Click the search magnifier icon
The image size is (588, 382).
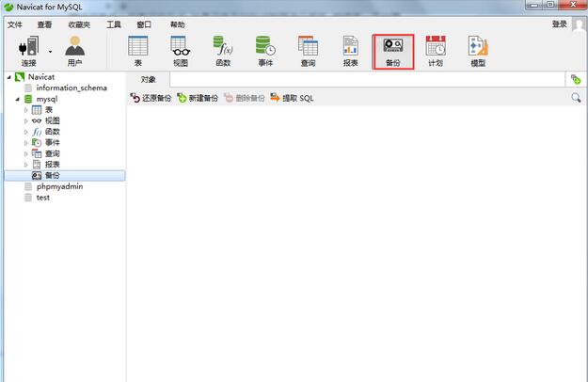(576, 98)
